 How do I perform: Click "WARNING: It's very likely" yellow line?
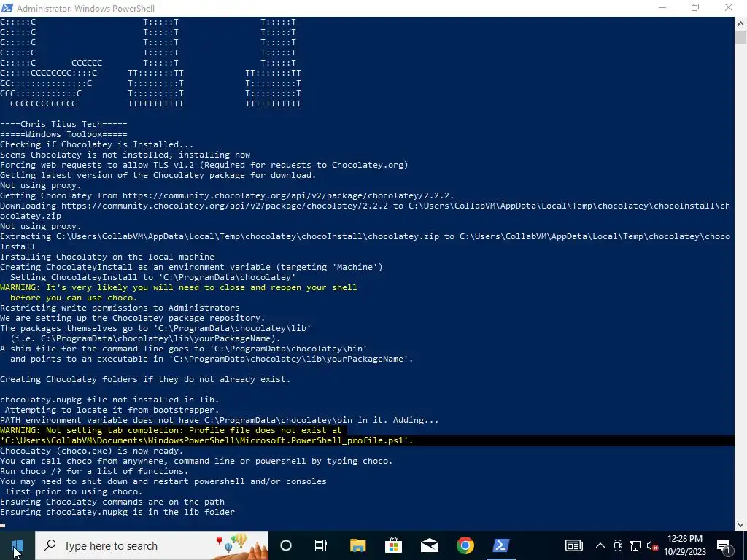coord(178,287)
